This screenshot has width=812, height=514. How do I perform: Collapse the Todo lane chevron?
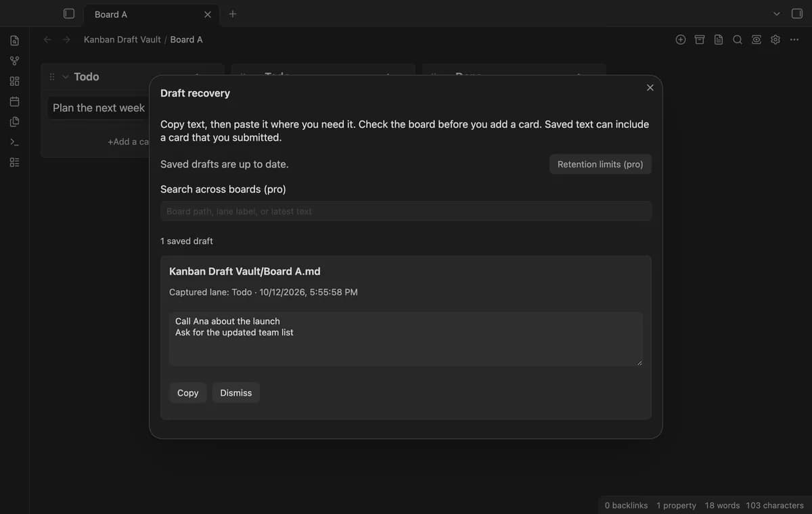[x=66, y=76]
